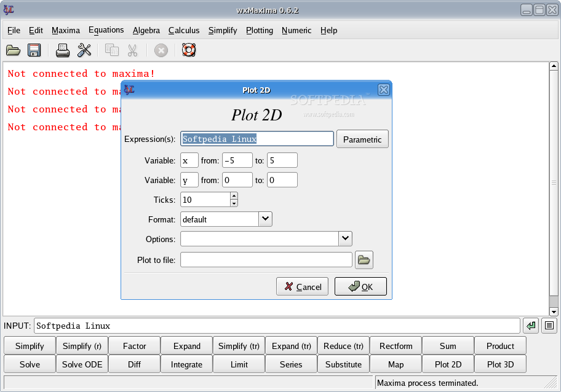Expand the Options combo box arrow
The height and width of the screenshot is (392, 561).
pyautogui.click(x=345, y=238)
